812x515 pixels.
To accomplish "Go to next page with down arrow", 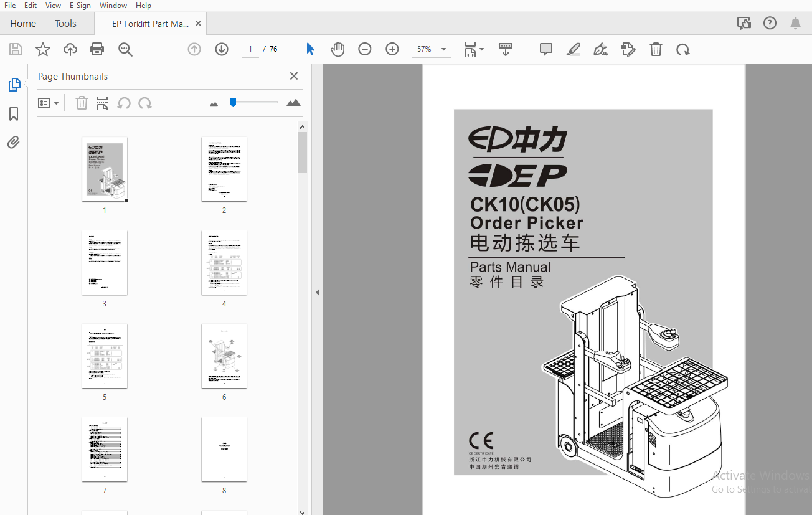I will tap(222, 49).
